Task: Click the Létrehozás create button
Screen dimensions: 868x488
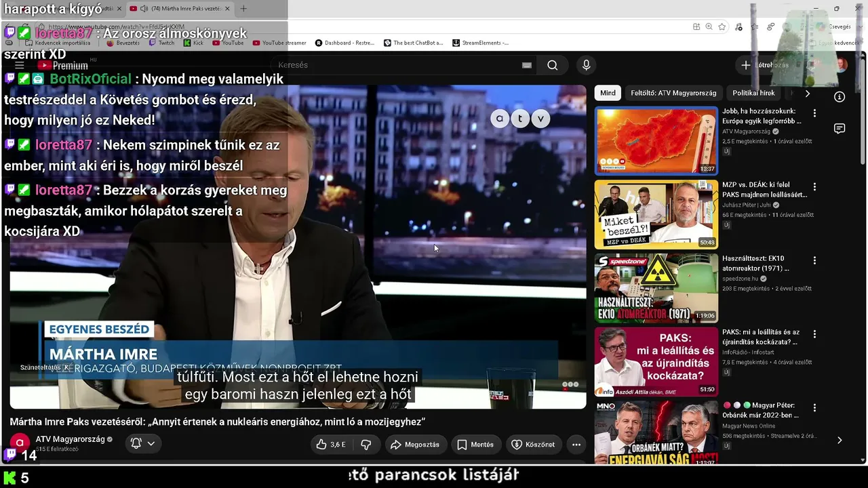Action: pyautogui.click(x=766, y=65)
